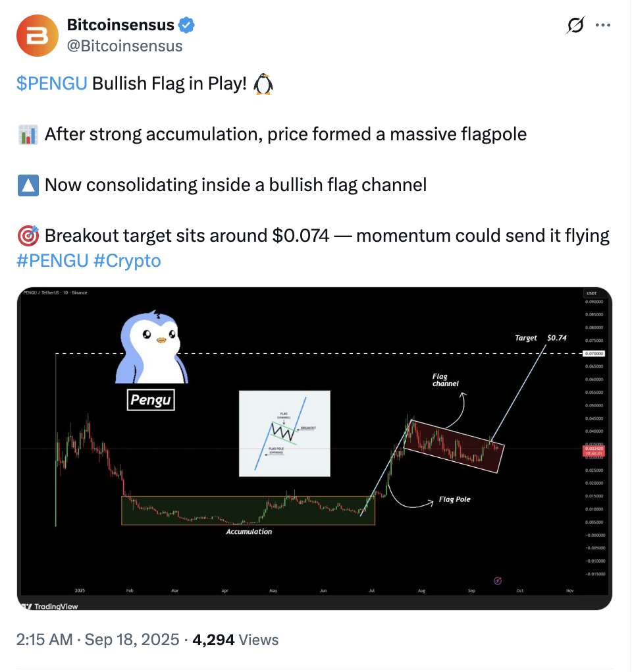The image size is (632, 672).
Task: Click the penguin emoji in the headline
Action: point(263,84)
